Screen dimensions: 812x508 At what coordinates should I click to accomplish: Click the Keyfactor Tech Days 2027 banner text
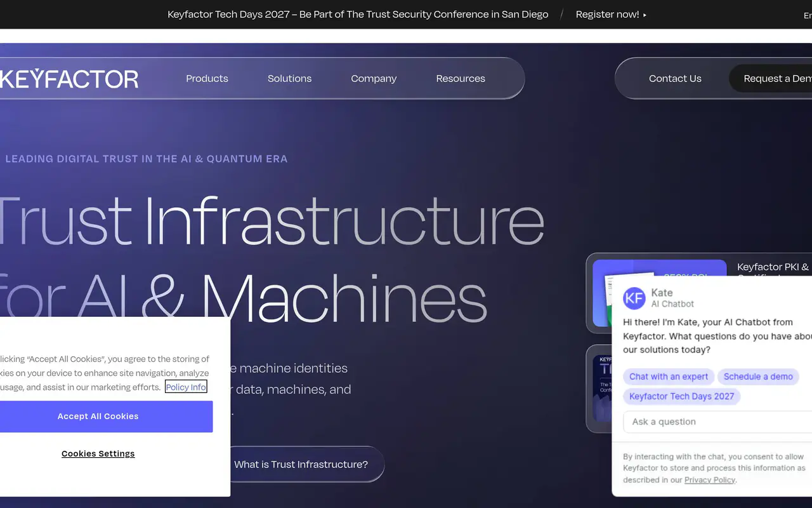coord(358,14)
